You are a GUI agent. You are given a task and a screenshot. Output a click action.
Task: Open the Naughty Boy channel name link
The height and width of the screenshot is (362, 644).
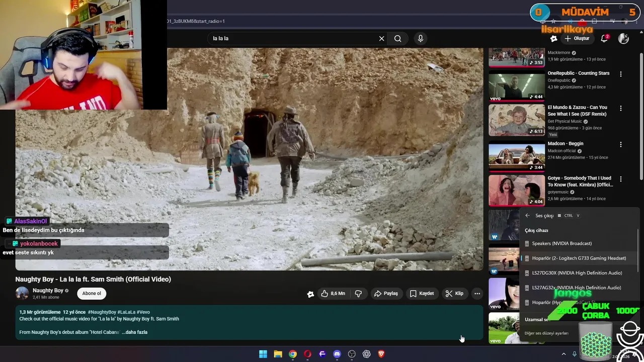[x=48, y=291]
